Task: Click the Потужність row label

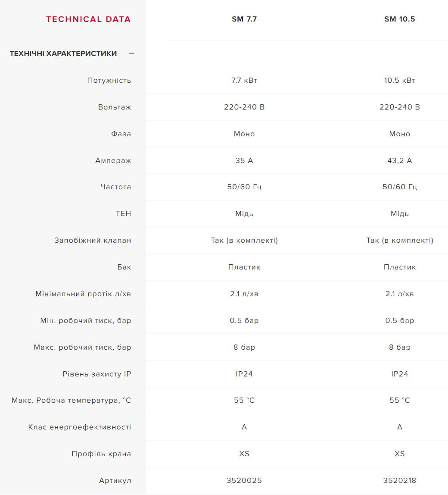Action: [x=109, y=80]
